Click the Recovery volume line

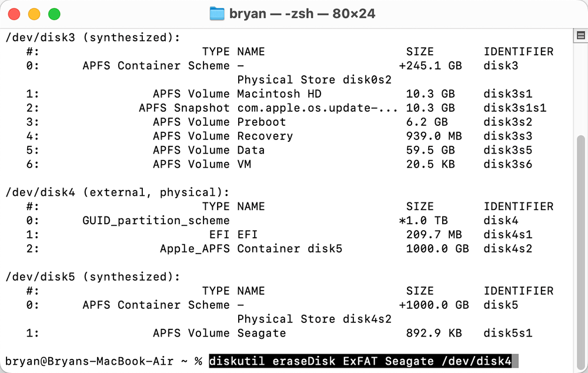tap(265, 136)
